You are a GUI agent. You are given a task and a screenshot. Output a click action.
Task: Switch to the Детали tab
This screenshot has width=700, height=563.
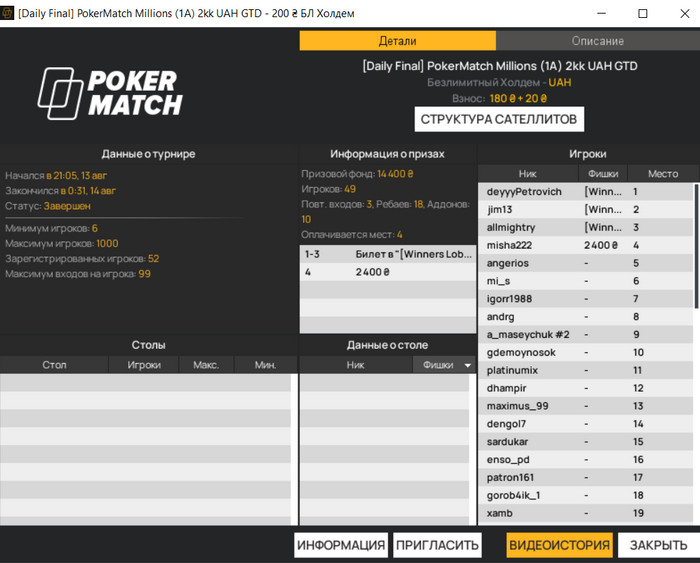[397, 41]
